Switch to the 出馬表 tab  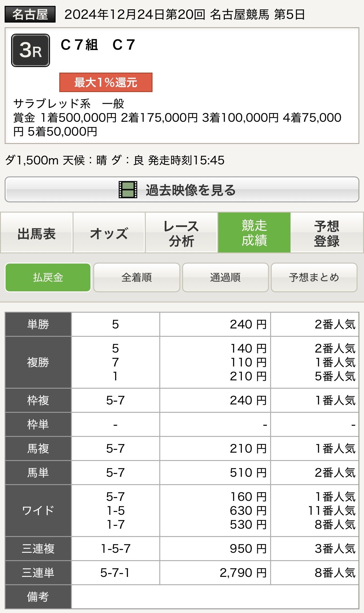click(x=36, y=233)
